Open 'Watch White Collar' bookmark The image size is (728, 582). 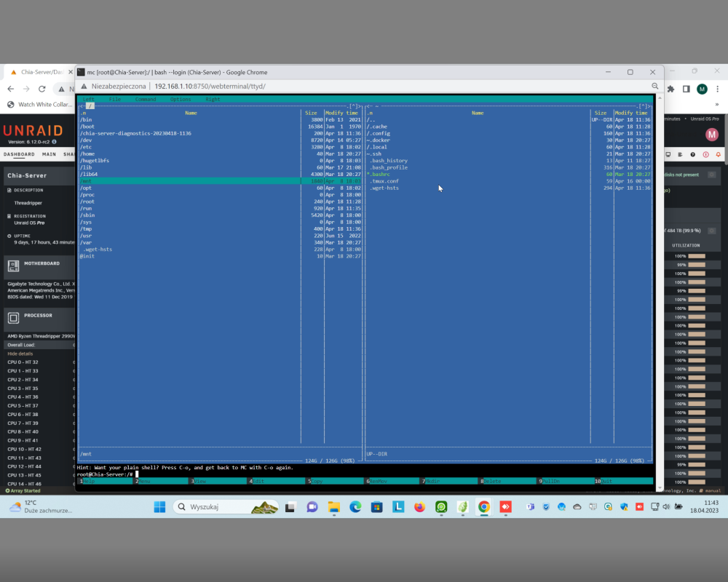pos(40,105)
